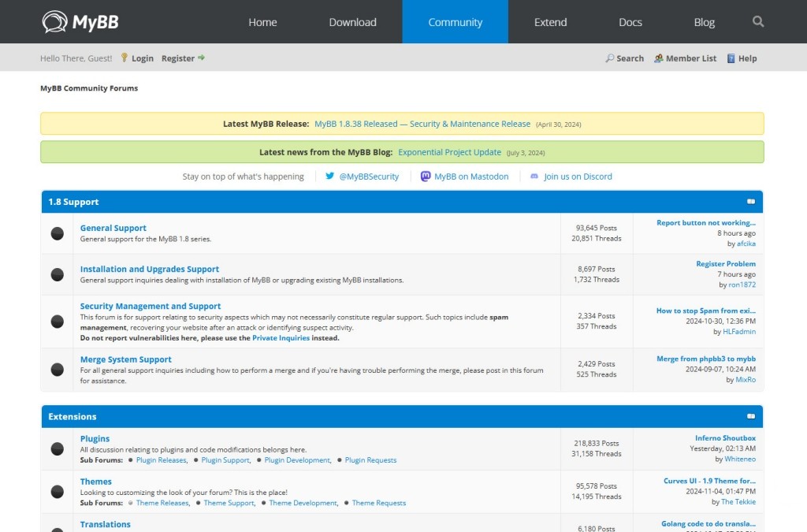Open the Exponential Project Update blog link
This screenshot has width=807, height=532.
(449, 152)
